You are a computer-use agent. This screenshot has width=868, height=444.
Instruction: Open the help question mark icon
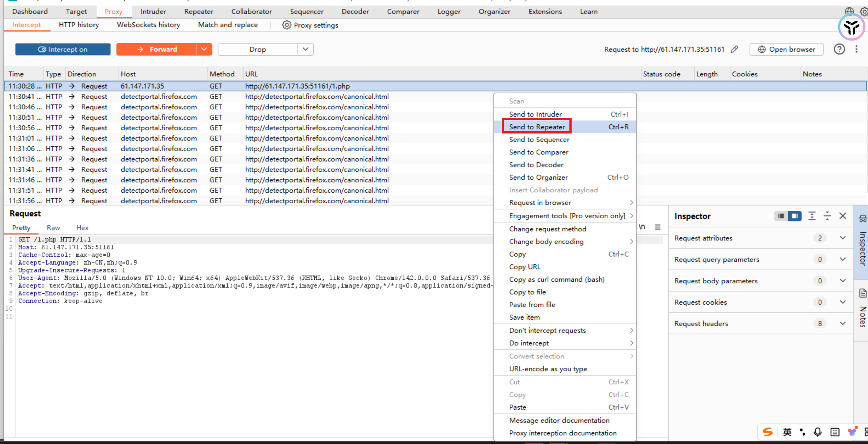tap(839, 49)
